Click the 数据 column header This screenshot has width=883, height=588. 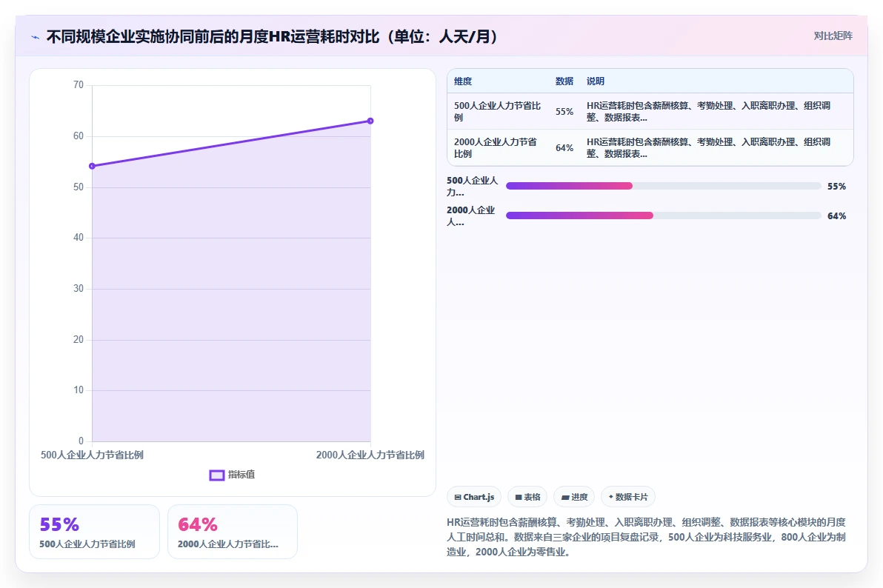pyautogui.click(x=564, y=81)
